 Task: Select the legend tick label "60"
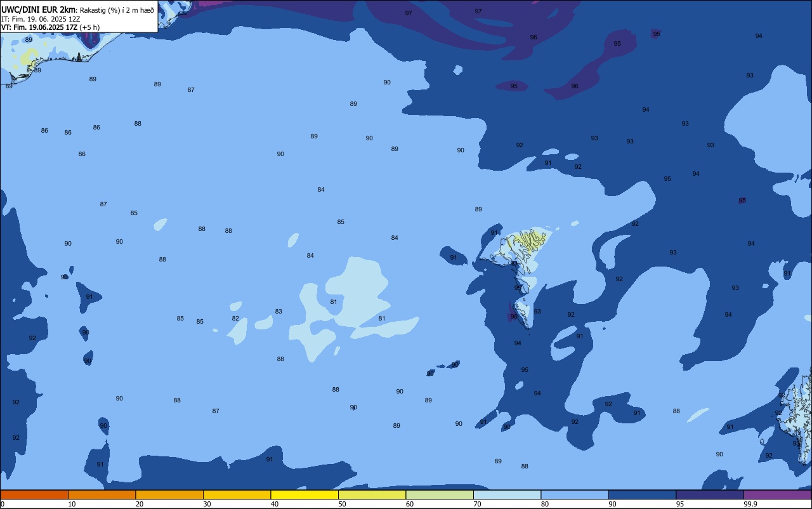point(410,504)
